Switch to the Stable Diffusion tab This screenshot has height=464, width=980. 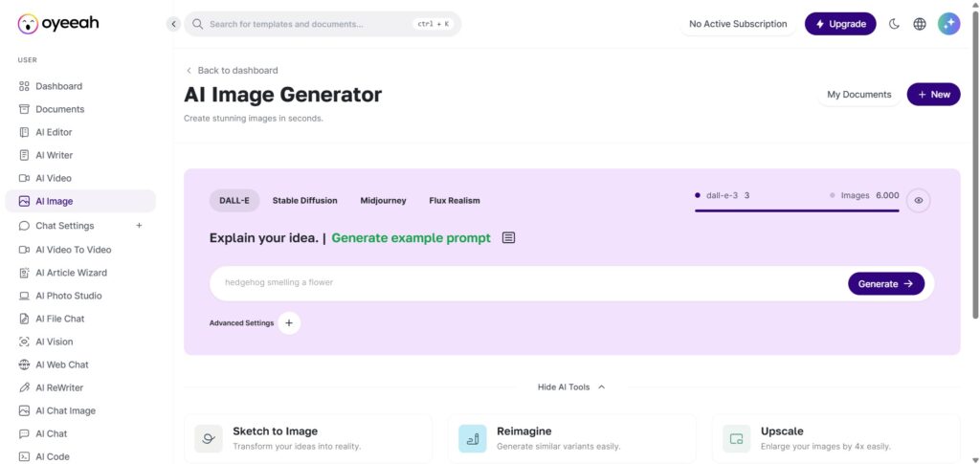point(305,201)
